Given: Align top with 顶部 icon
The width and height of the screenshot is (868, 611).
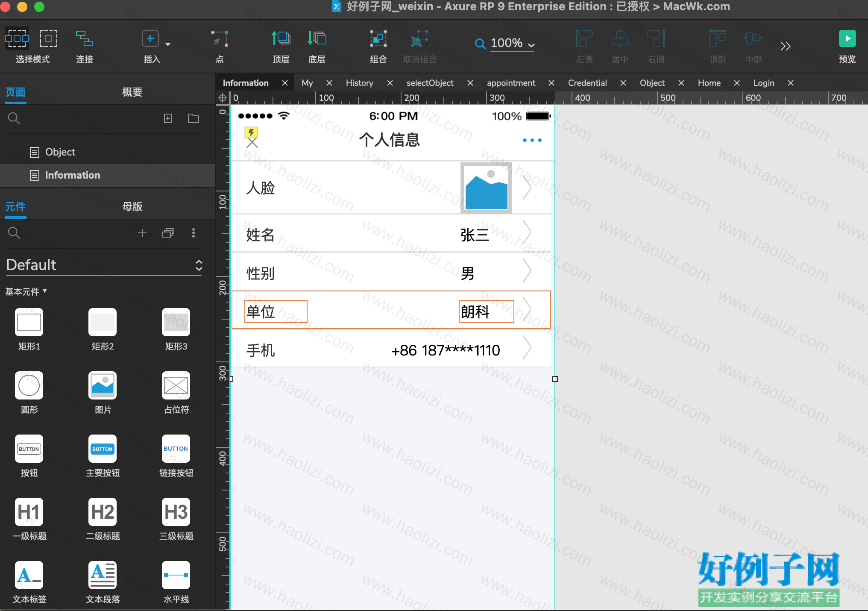Looking at the screenshot, I should (x=717, y=38).
